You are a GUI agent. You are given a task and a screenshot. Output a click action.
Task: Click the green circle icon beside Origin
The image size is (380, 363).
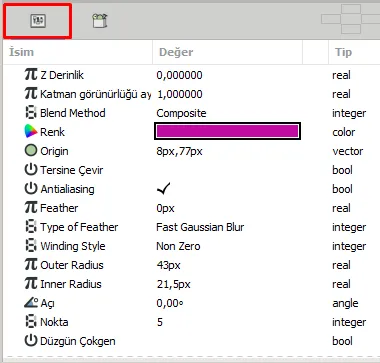[31, 151]
